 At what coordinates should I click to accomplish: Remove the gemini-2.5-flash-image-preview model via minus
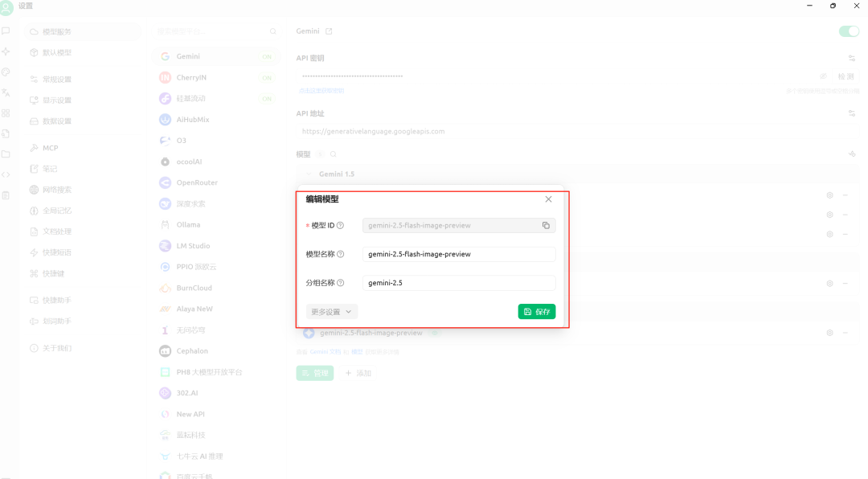pos(845,333)
